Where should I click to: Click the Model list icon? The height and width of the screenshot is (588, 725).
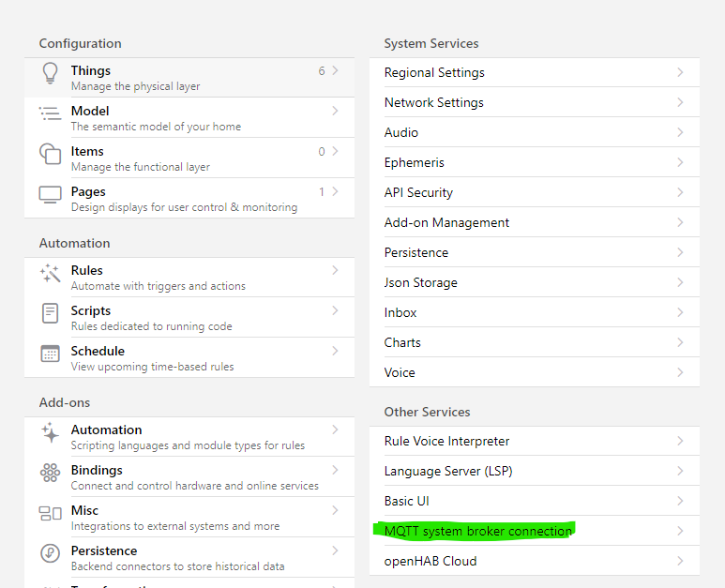(50, 114)
